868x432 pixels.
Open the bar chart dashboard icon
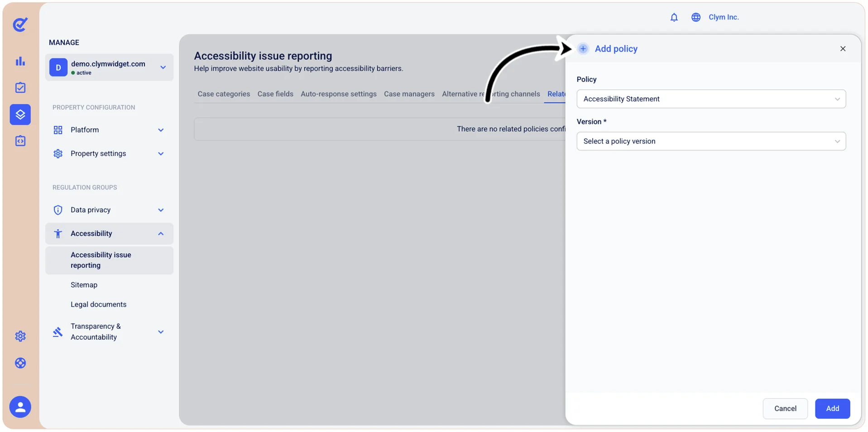tap(20, 61)
